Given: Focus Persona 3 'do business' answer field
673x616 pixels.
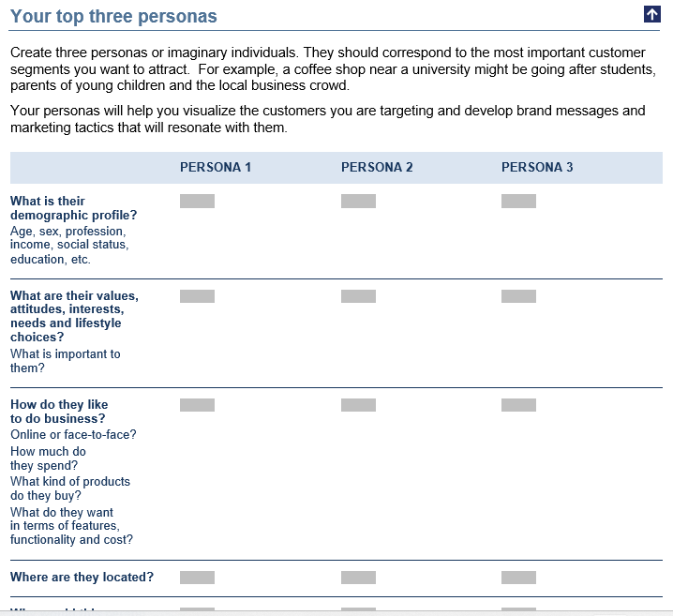Looking at the screenshot, I should coord(518,405).
